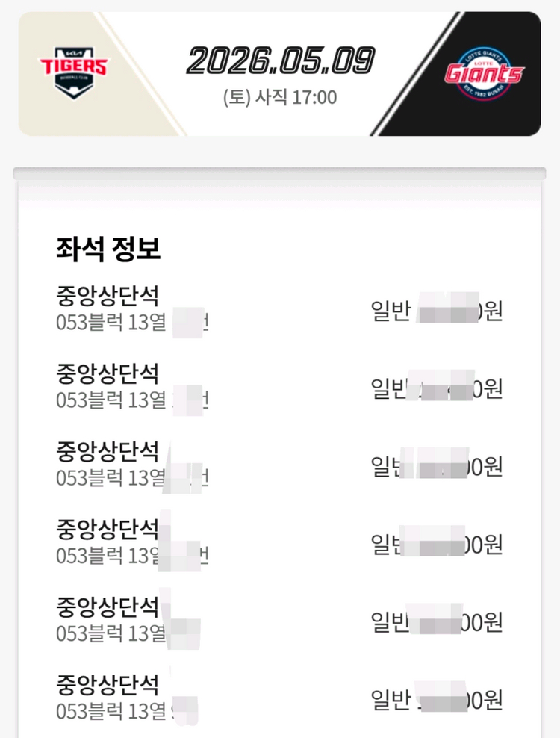Tap the fifth seat's 일반 price

coord(437,622)
